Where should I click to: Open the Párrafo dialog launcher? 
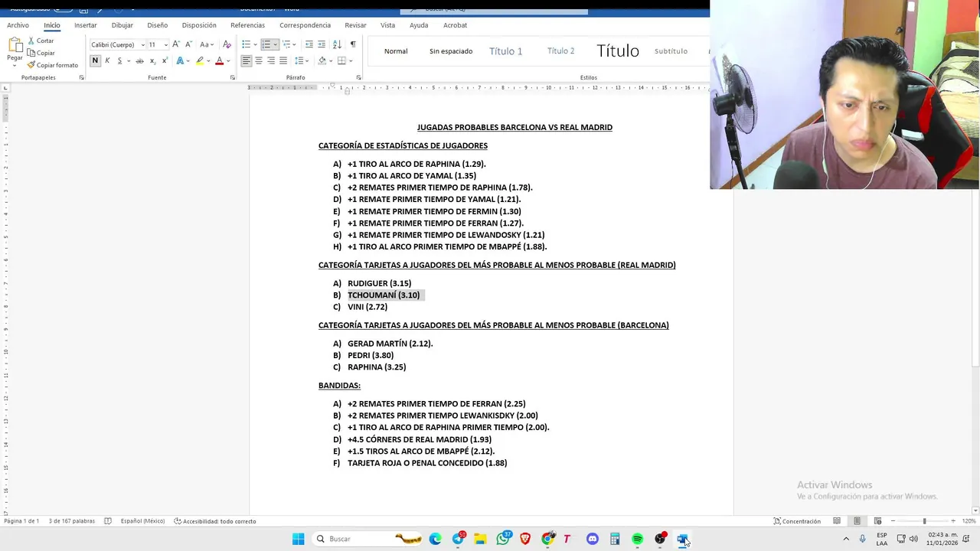coord(358,77)
